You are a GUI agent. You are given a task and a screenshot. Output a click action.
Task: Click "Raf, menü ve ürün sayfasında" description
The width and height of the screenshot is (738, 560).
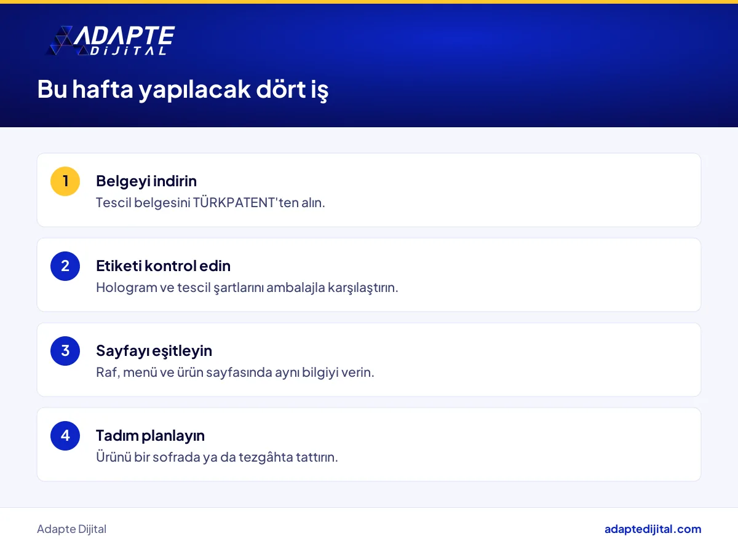[235, 372]
